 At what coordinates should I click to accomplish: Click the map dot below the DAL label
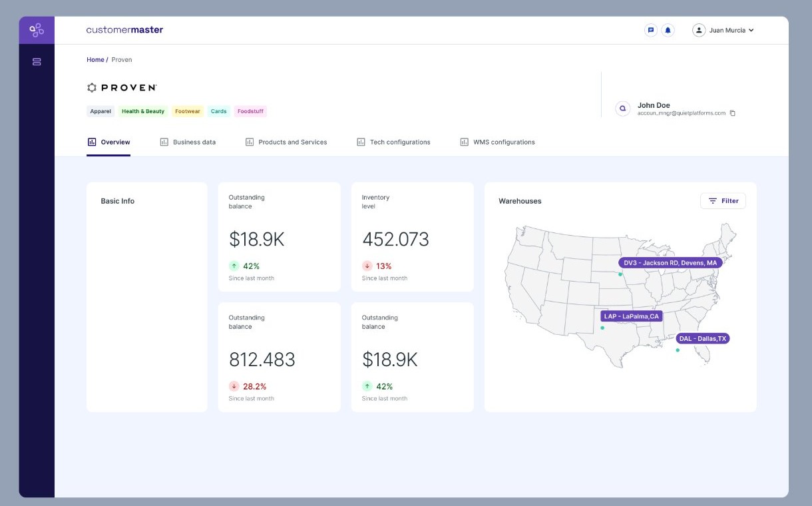678,350
